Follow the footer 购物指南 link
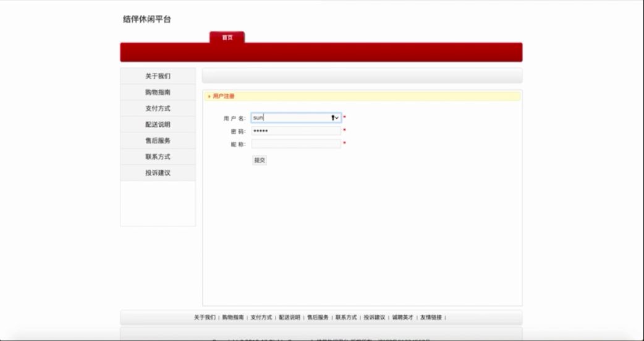Image resolution: width=644 pixels, height=341 pixels. [233, 317]
